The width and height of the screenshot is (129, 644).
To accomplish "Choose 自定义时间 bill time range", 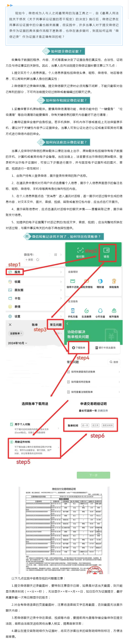I will pyautogui.click(x=108, y=425).
